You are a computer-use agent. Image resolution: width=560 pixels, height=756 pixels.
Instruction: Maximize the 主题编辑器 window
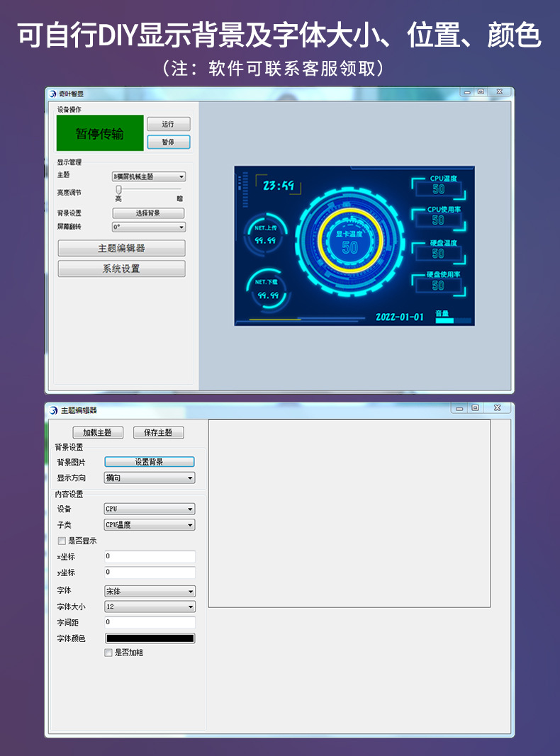point(475,408)
